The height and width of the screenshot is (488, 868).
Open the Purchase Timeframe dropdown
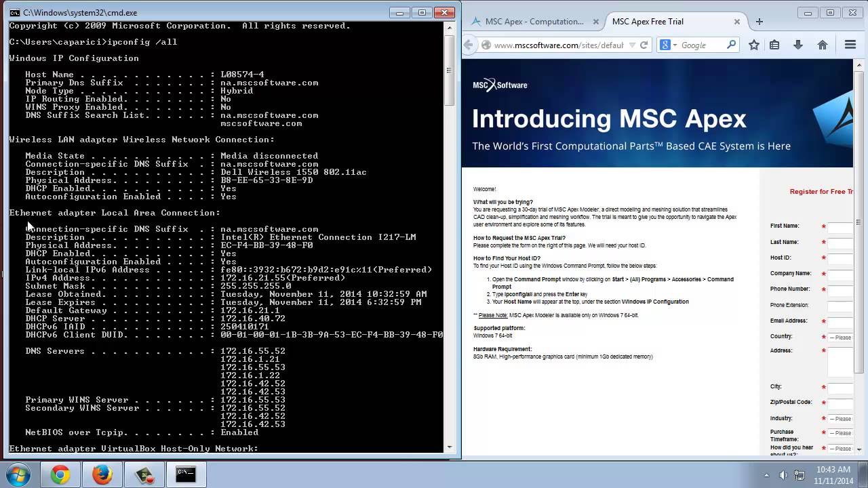[840, 433]
